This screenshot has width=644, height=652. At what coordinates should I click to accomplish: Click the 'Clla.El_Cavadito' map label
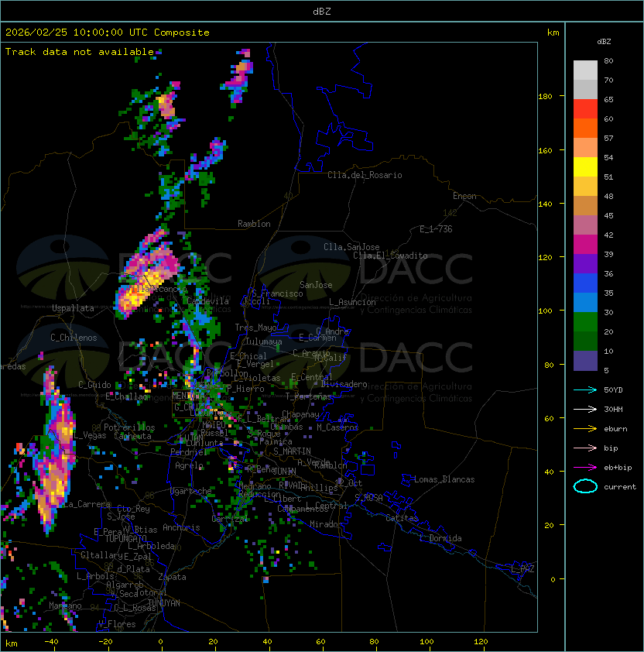pos(390,256)
